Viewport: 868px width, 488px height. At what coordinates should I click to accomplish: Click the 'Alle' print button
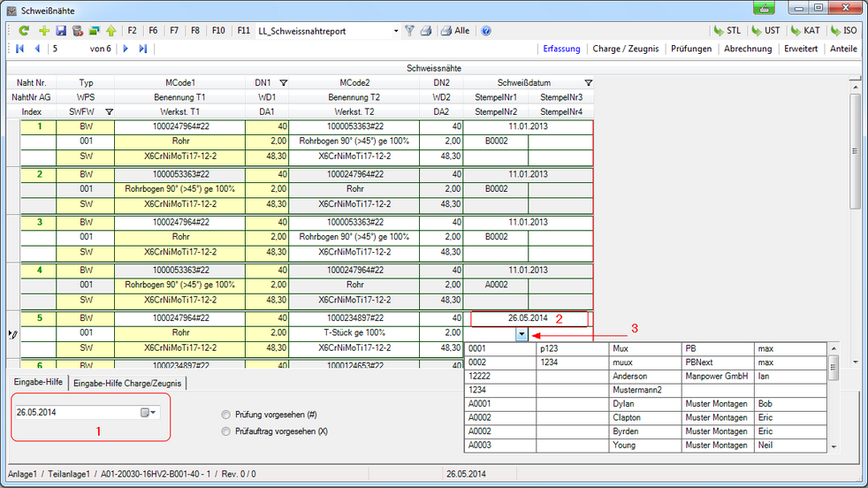455,30
